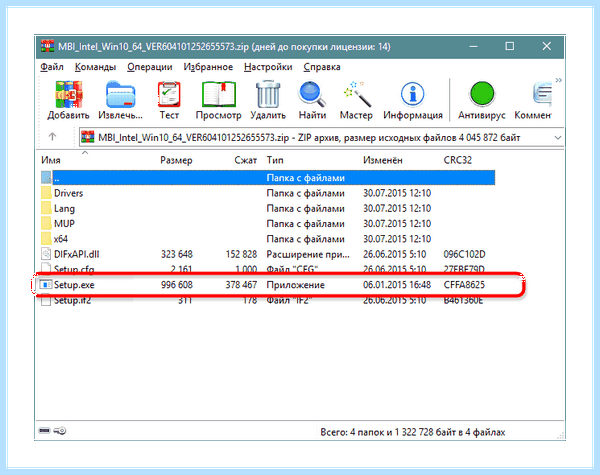The height and width of the screenshot is (475, 600).
Task: Open the Операции menu
Action: pos(150,67)
